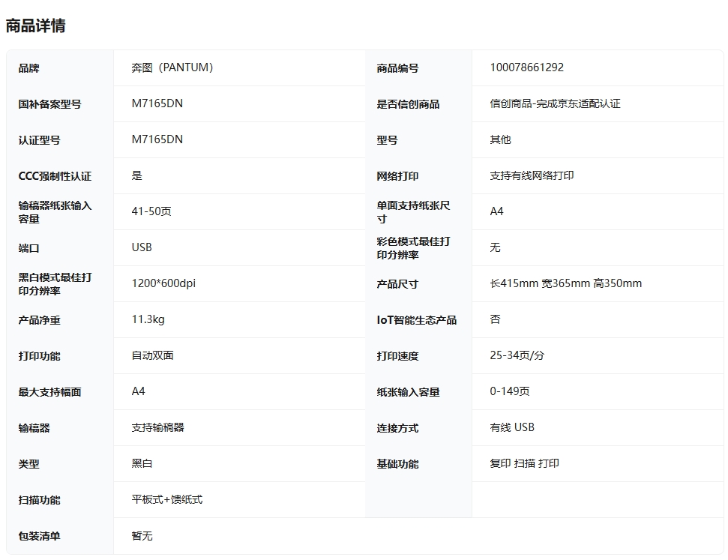Image resolution: width=728 pixels, height=560 pixels.
Task: Click the 25-34页/分 print speed value
Action: click(x=517, y=355)
